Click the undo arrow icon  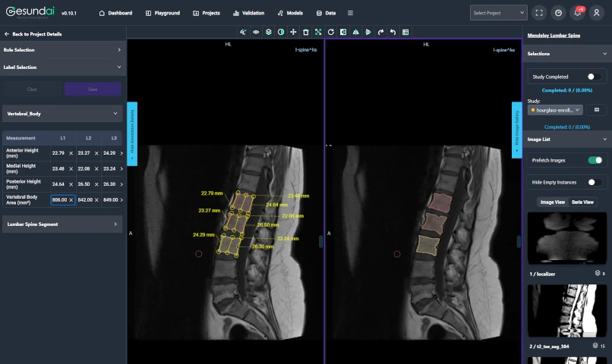pos(393,32)
